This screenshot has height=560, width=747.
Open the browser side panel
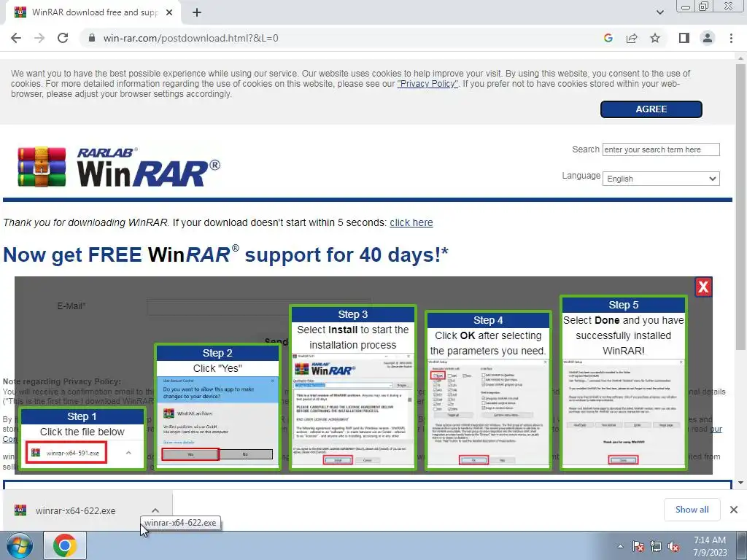coord(684,38)
